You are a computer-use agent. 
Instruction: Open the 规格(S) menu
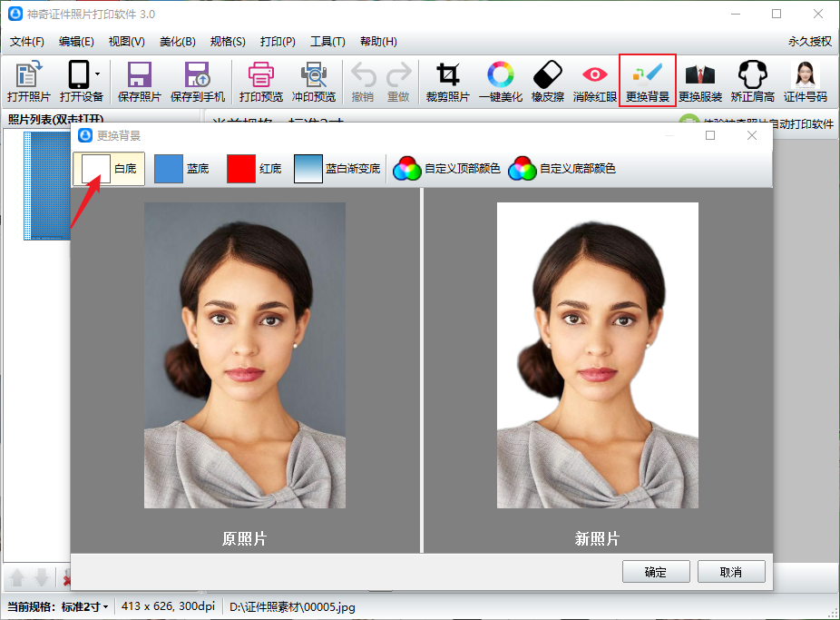tap(227, 41)
